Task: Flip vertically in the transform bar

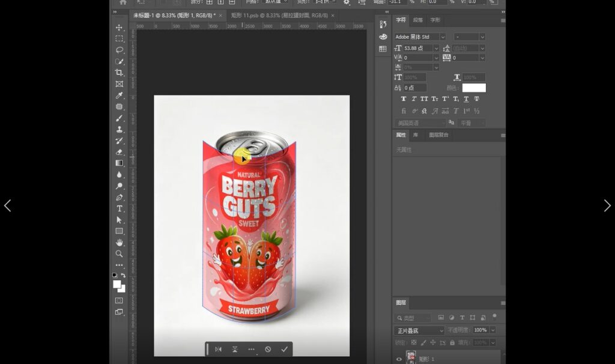Action: [x=235, y=349]
